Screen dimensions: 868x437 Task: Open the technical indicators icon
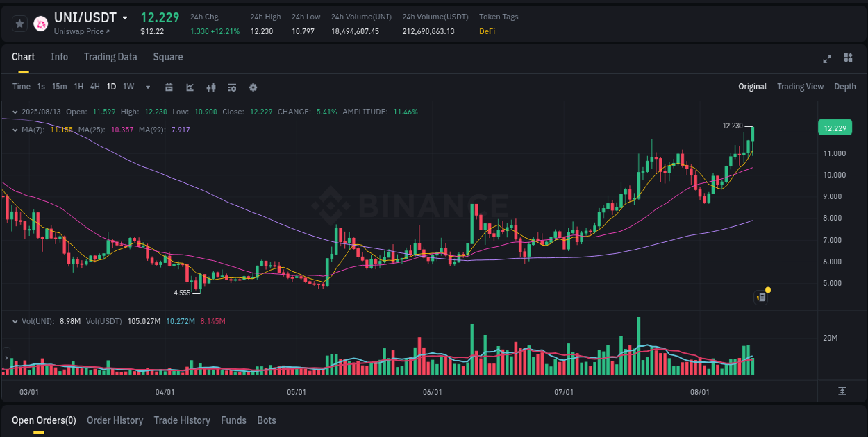pos(232,87)
